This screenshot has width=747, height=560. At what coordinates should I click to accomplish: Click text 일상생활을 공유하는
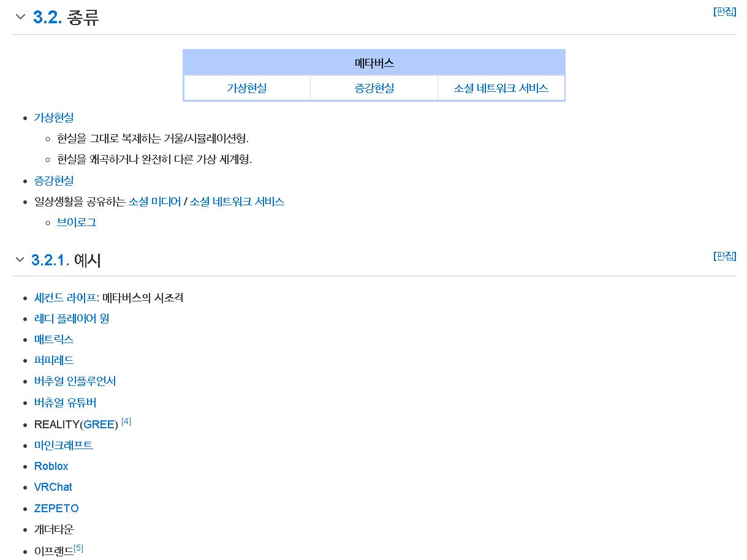point(80,202)
